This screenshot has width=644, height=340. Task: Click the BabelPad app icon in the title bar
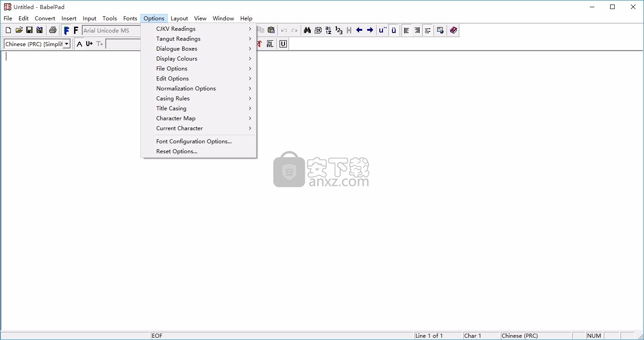[x=7, y=7]
